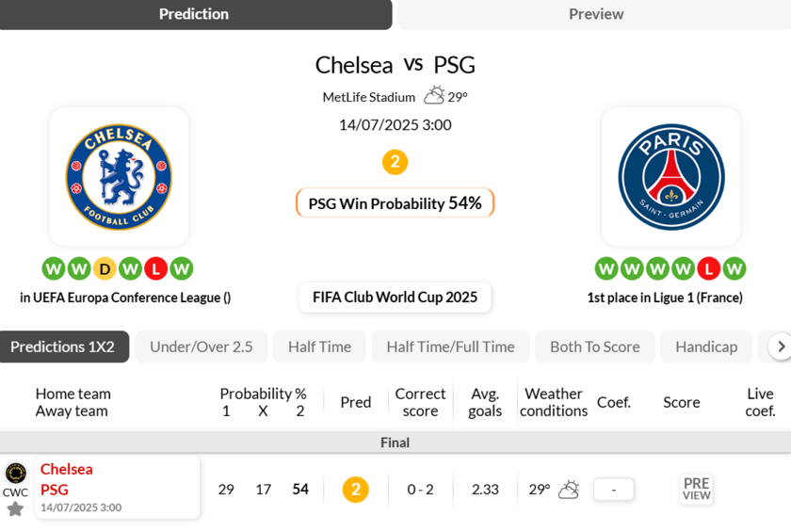
Task: Click the orange prediction 2 circle in row
Action: 355,490
